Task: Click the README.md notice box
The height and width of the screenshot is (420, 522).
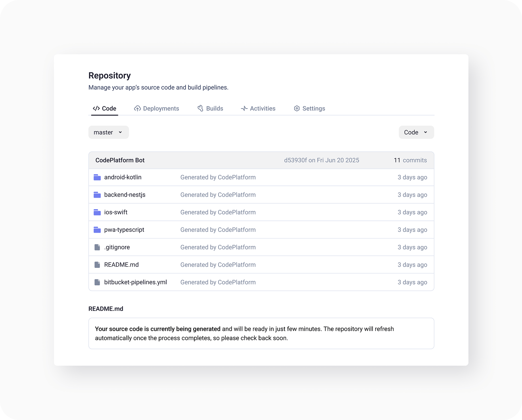Action: pyautogui.click(x=261, y=333)
